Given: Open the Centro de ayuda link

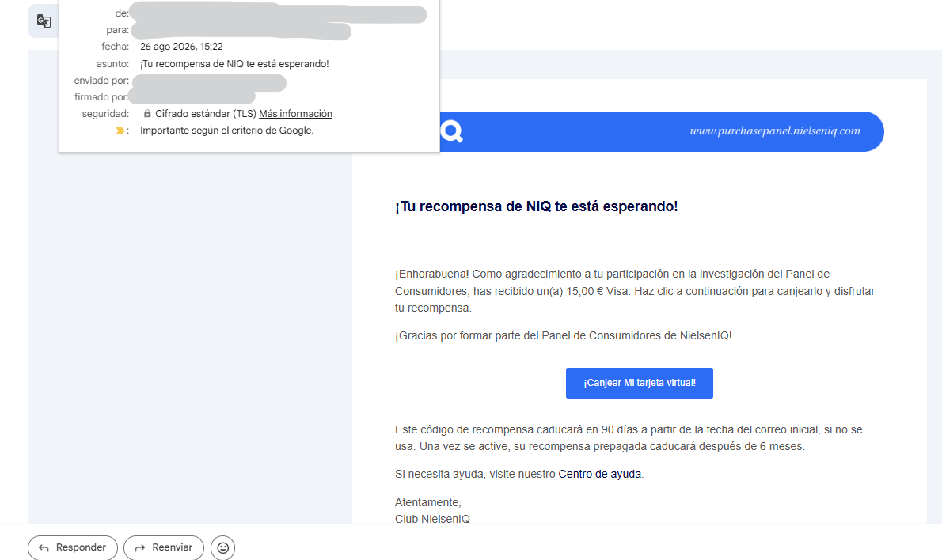Looking at the screenshot, I should coord(599,474).
